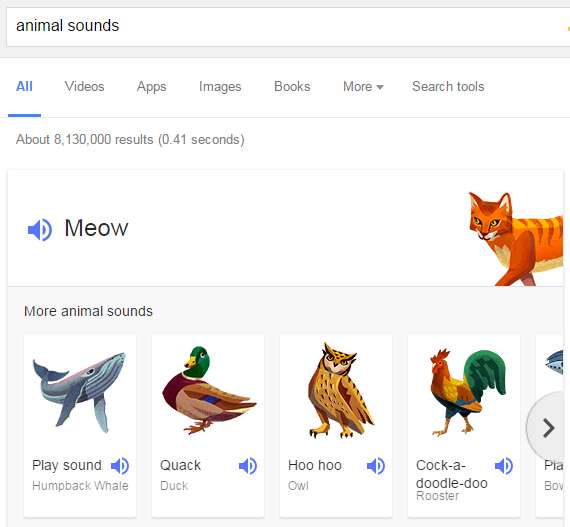Viewport: 570px width, 527px height.
Task: Click the mallard duck picture
Action: tap(209, 390)
